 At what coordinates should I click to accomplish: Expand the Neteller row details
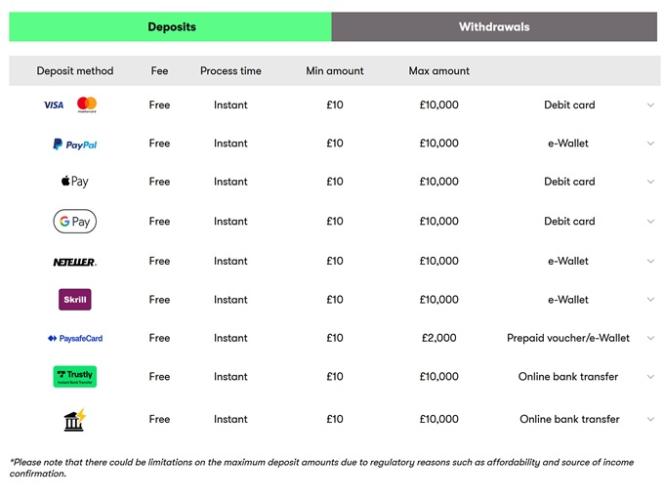(x=651, y=262)
